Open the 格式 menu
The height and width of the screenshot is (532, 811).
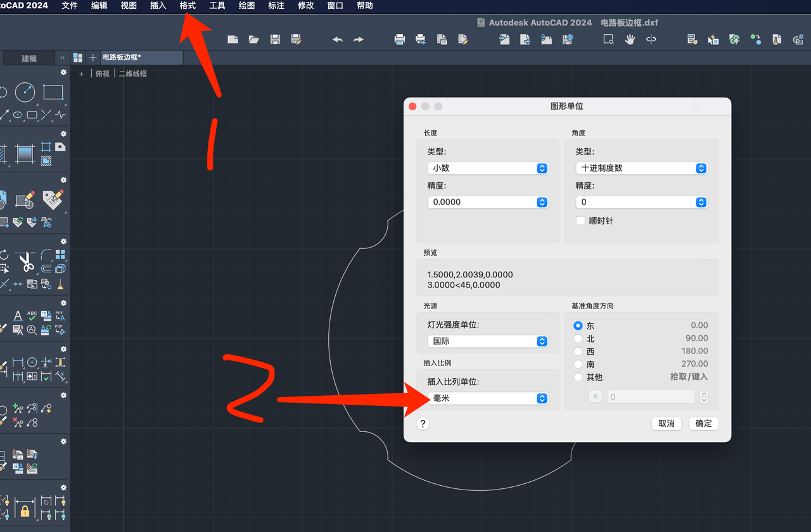pyautogui.click(x=188, y=6)
